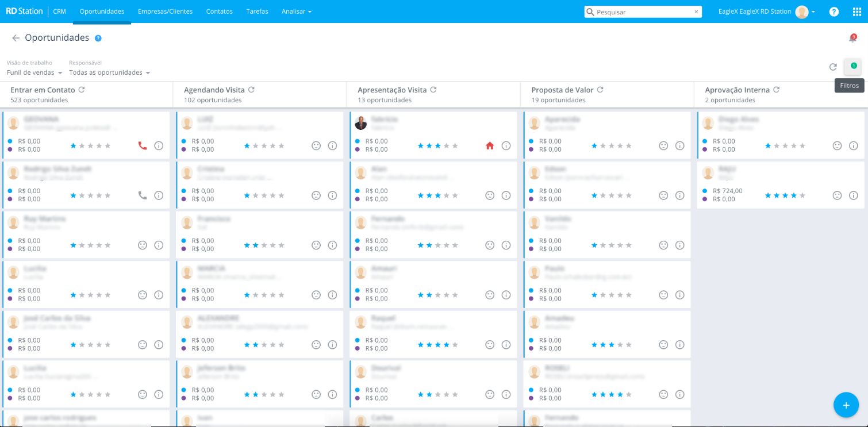Expand the account caret beside the avatar
Screen dimensions: 868x427
point(813,12)
